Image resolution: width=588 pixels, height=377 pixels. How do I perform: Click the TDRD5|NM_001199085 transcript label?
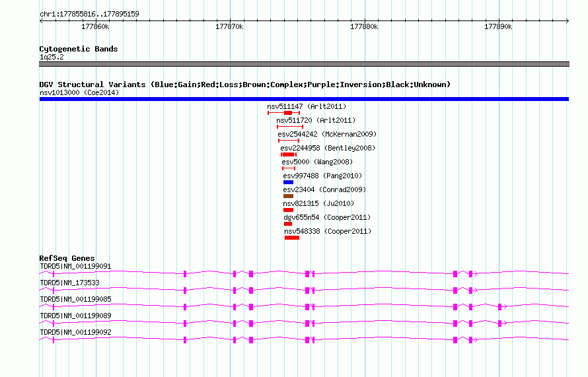(75, 300)
